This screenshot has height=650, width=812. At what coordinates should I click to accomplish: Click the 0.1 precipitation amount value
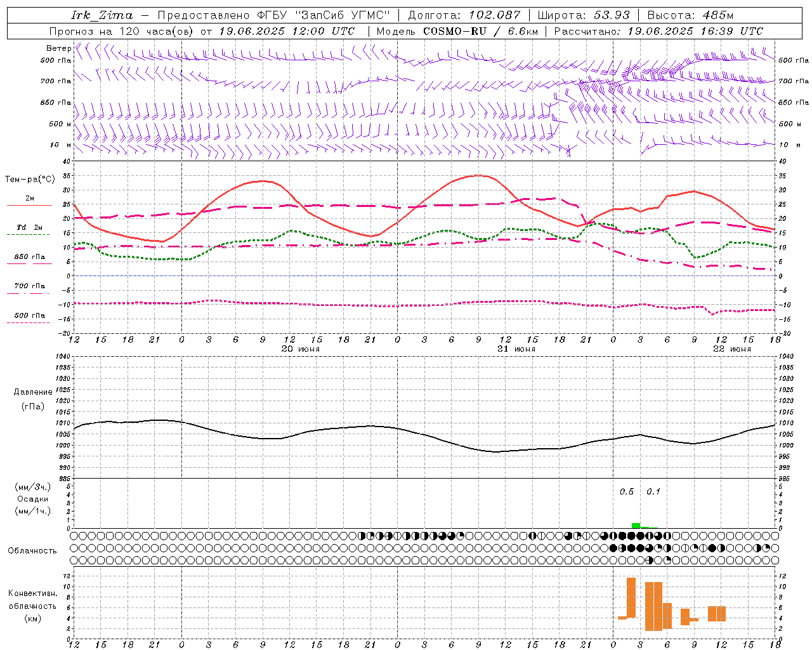point(653,492)
